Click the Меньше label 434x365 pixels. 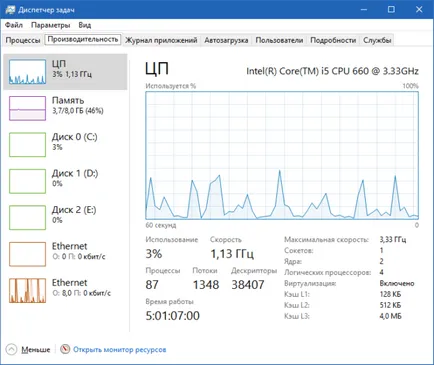(x=36, y=350)
